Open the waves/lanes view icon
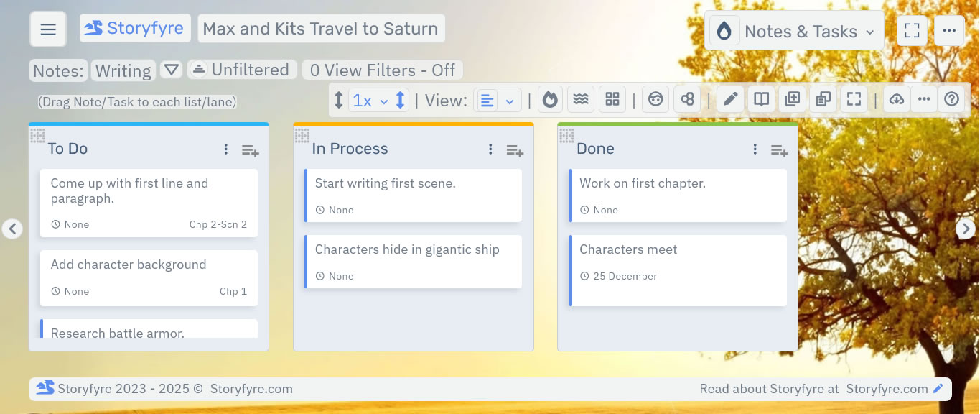This screenshot has width=980, height=414. point(581,99)
